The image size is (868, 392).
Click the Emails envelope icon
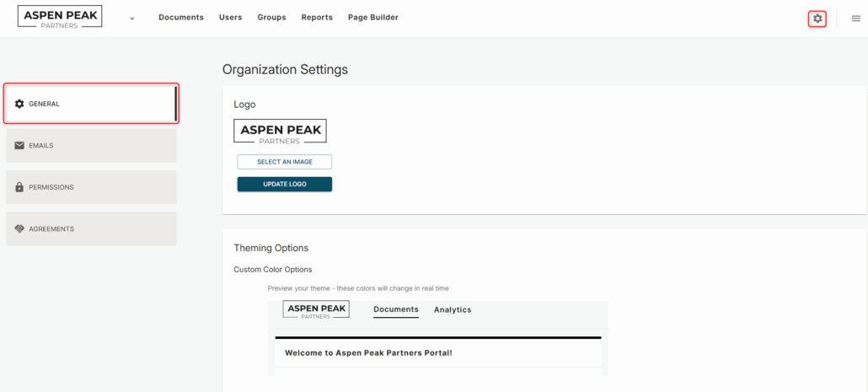coord(19,146)
